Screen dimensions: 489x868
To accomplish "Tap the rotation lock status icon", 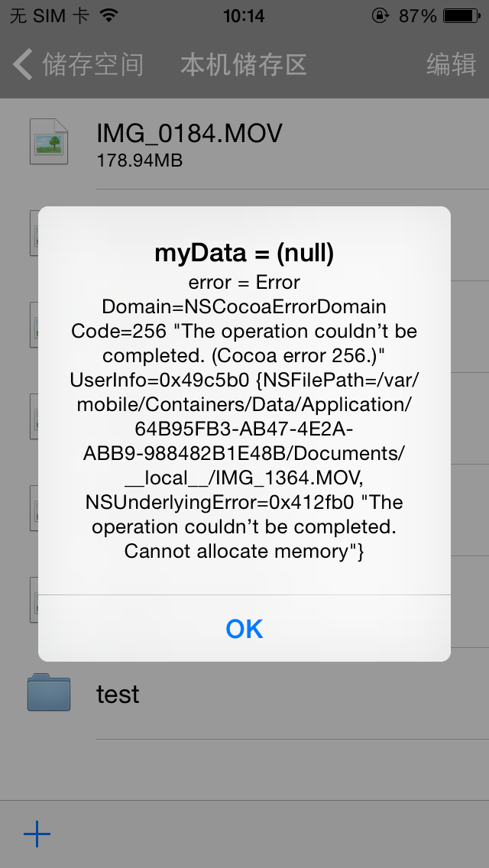I will point(381,15).
